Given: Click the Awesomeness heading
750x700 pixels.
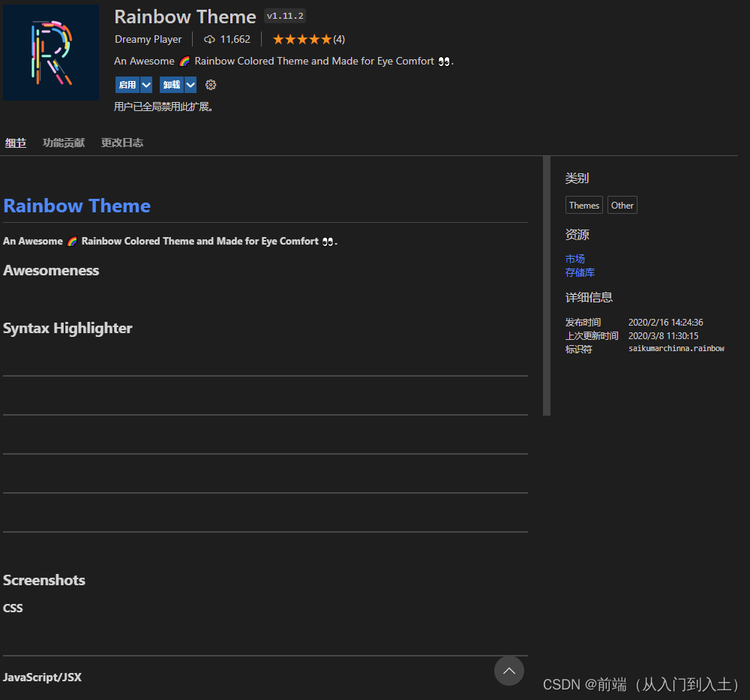Looking at the screenshot, I should pyautogui.click(x=51, y=270).
